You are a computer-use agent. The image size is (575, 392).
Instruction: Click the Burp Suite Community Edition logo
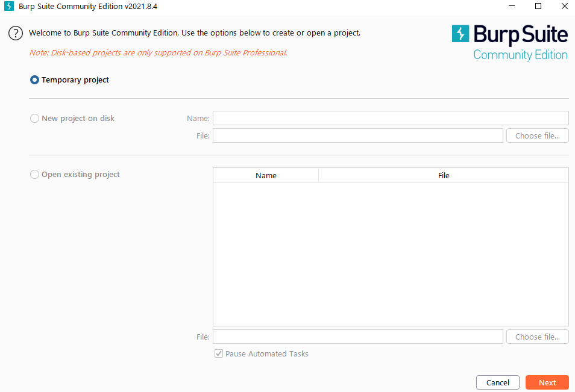point(510,43)
